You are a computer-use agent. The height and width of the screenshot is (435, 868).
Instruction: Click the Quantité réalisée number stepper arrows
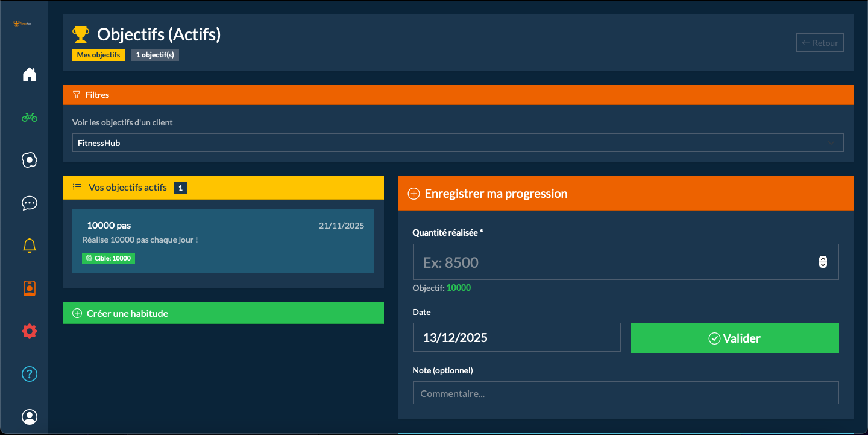tap(823, 262)
